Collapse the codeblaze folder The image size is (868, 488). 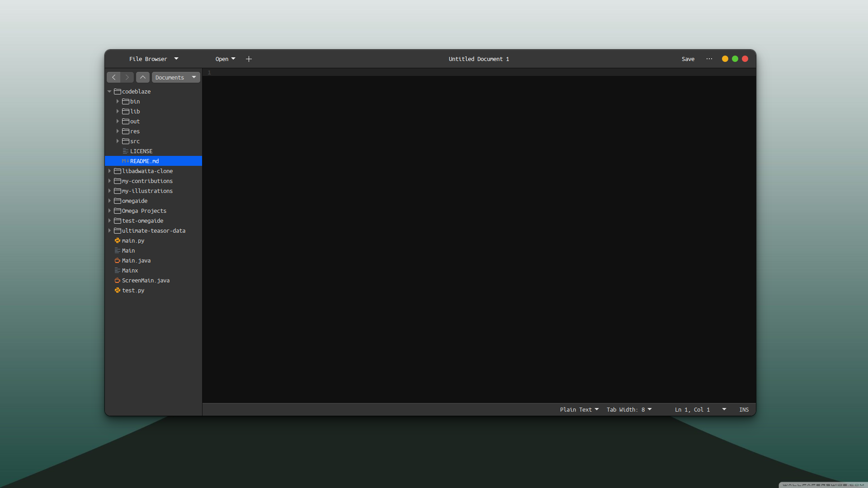click(109, 92)
